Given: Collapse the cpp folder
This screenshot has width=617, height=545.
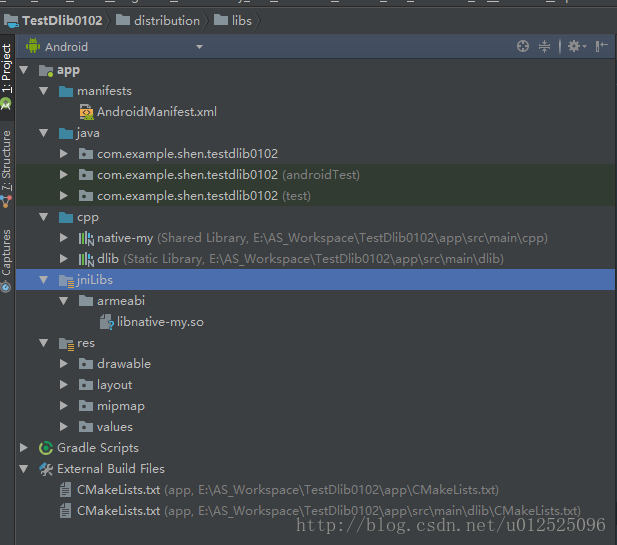Looking at the screenshot, I should 44,217.
